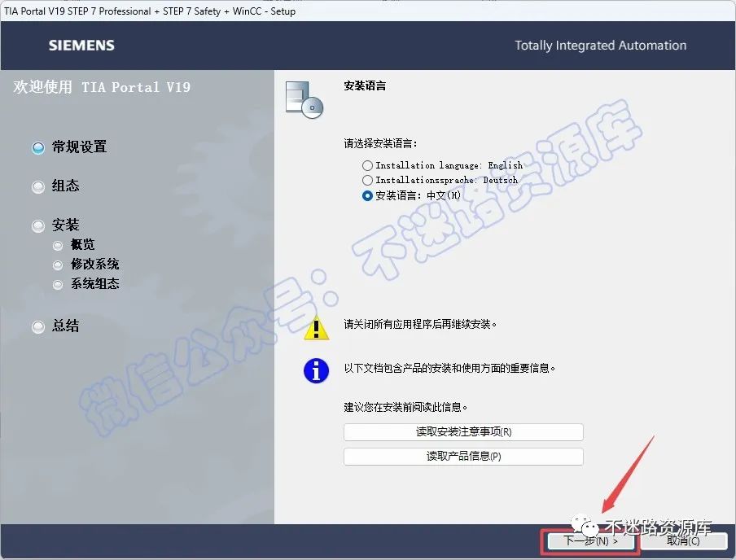Viewport: 736px width, 560px height.
Task: Click the yellow warning triangle icon
Action: coord(317,327)
